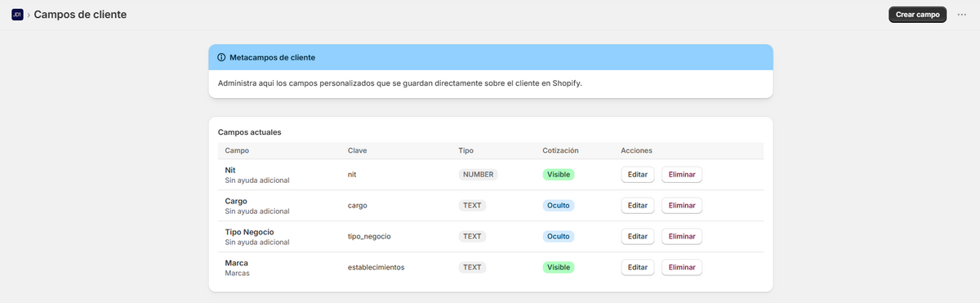Click the 'Administra aquí los campos' description text
This screenshot has height=303, width=980.
coord(400,83)
